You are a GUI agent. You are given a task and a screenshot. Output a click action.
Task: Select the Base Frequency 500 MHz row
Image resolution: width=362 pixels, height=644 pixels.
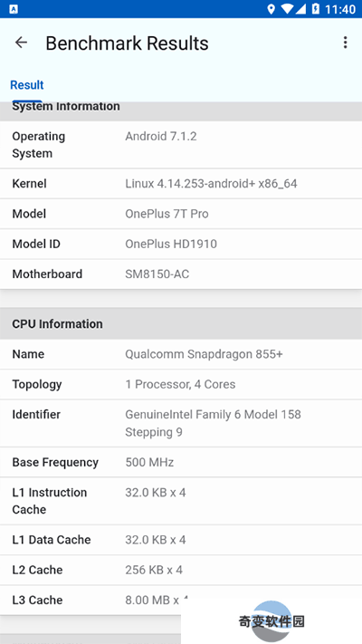pos(181,462)
